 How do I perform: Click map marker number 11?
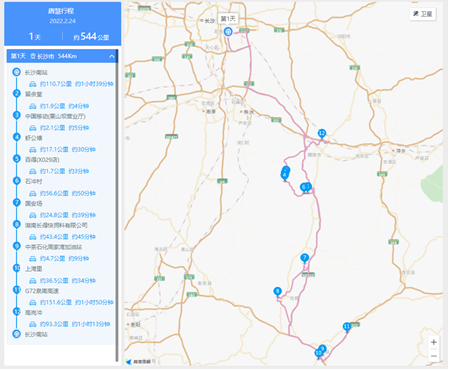[347, 327]
